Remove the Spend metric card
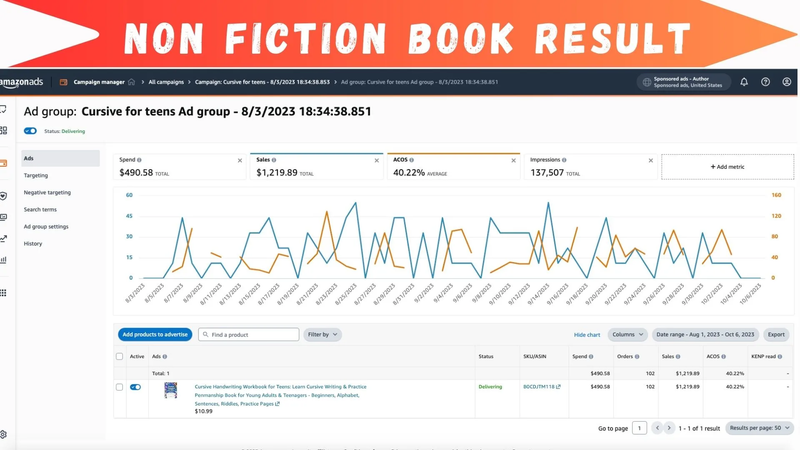800x450 pixels. pyautogui.click(x=240, y=161)
